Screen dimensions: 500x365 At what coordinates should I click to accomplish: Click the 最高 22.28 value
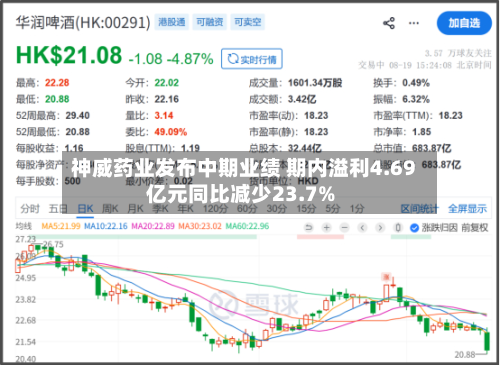[x=57, y=83]
